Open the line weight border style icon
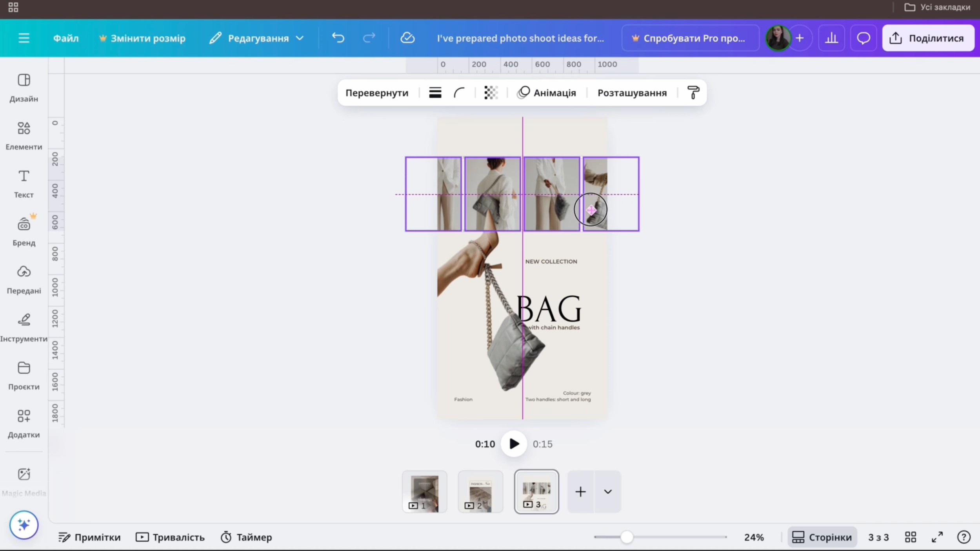The height and width of the screenshot is (551, 980). [435, 93]
